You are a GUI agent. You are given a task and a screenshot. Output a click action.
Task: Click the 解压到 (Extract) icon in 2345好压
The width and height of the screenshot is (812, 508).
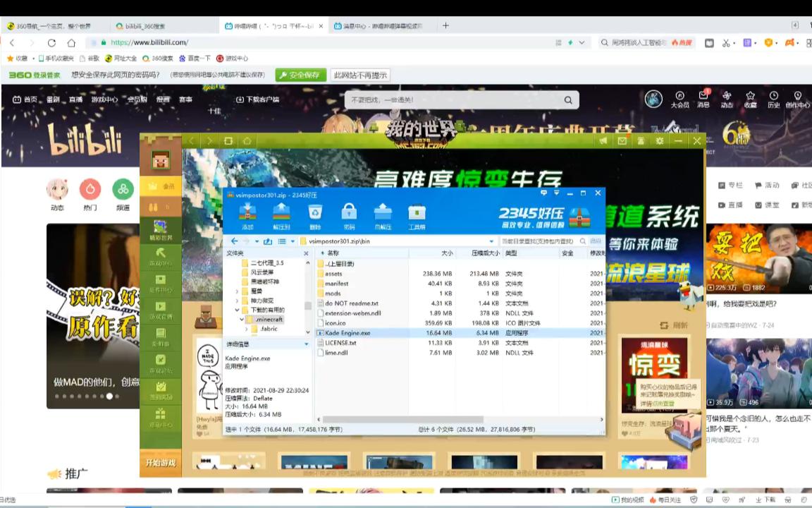coord(281,212)
